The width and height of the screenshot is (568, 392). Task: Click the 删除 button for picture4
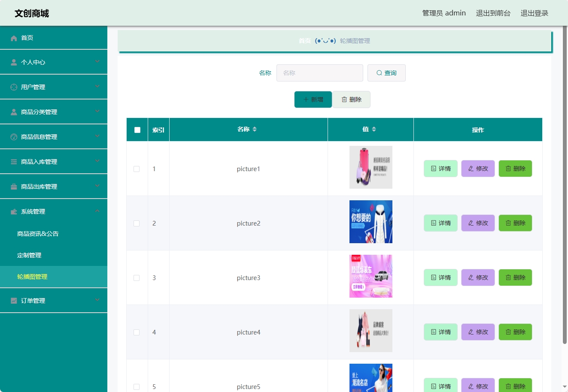[515, 332]
